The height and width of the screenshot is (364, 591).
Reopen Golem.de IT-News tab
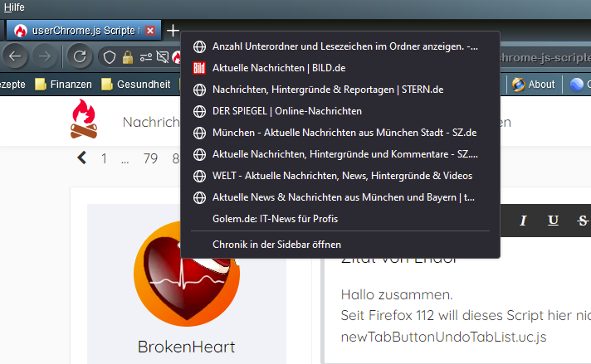pyautogui.click(x=340, y=219)
